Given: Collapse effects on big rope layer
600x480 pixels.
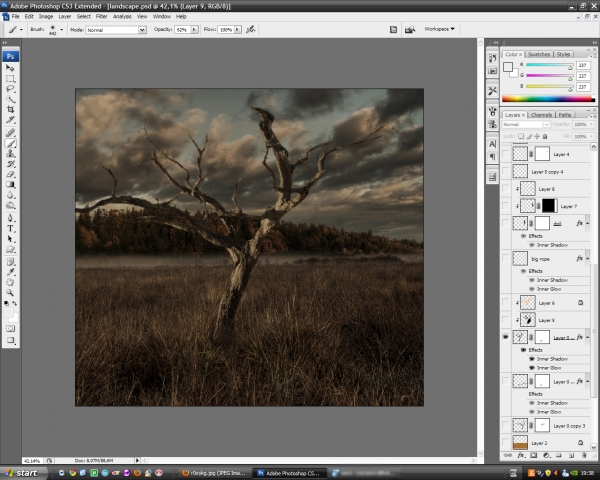Looking at the screenshot, I should coord(588,259).
